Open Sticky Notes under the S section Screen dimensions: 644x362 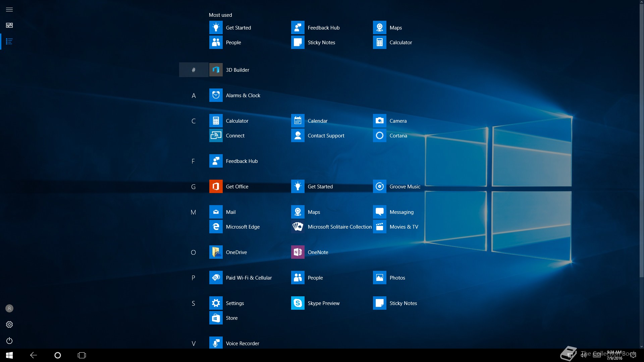(x=395, y=303)
